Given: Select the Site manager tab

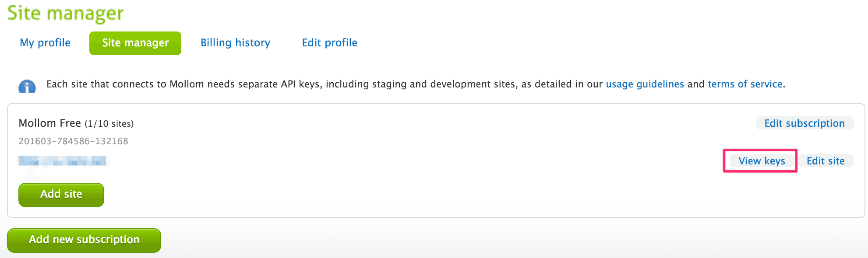Looking at the screenshot, I should pyautogui.click(x=135, y=43).
